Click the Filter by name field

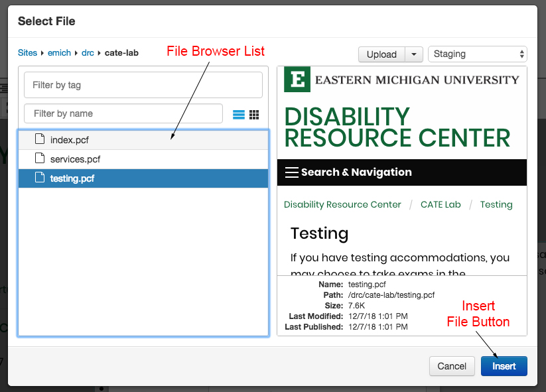coord(123,113)
